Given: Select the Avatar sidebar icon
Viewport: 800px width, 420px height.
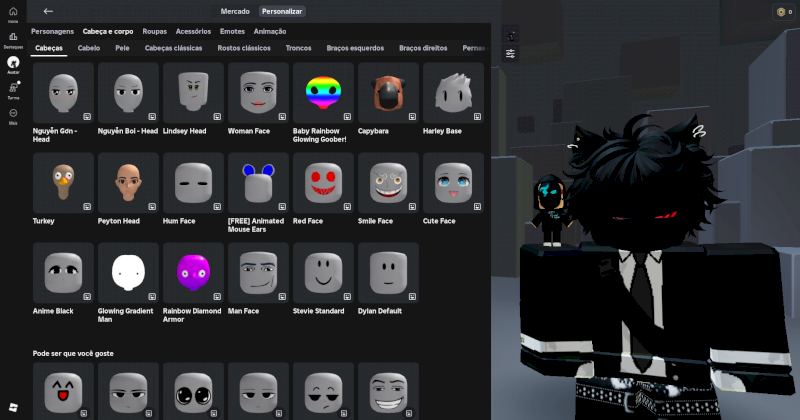Looking at the screenshot, I should [13, 64].
